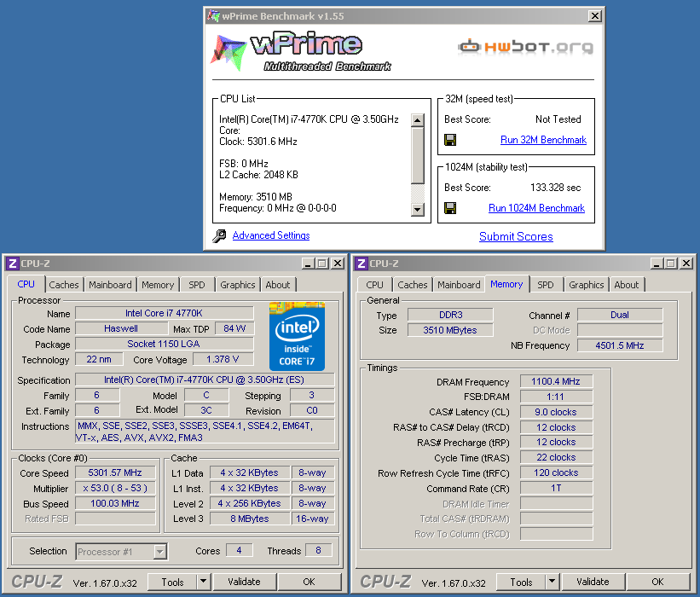
Task: Select Mainboard tab in right CPU-Z window
Action: click(459, 285)
